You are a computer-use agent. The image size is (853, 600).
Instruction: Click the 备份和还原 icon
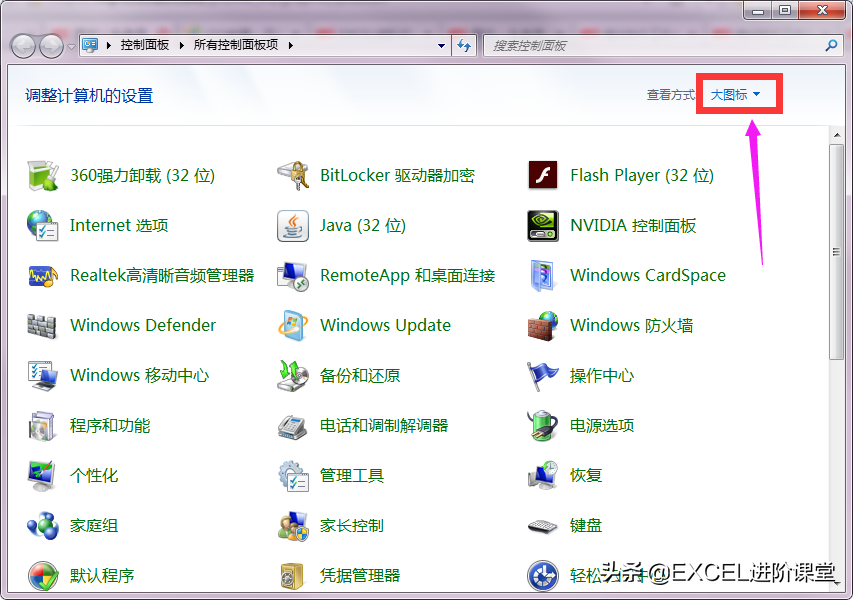(x=293, y=375)
